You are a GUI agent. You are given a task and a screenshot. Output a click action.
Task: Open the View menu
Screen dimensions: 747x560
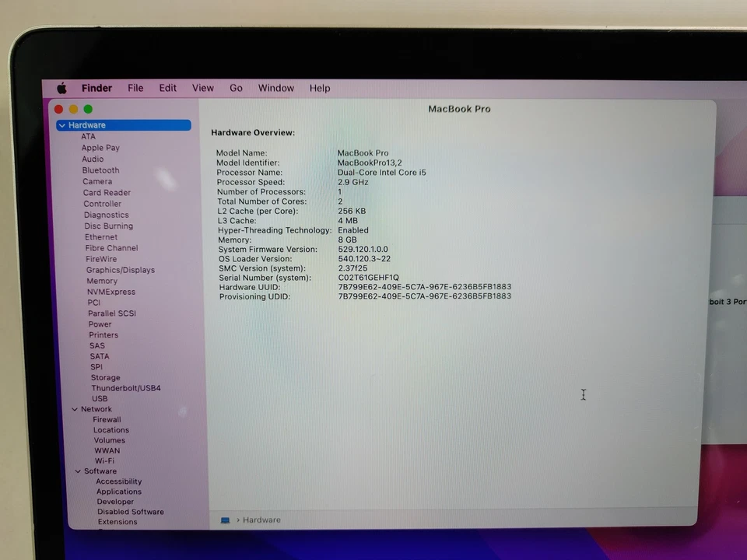click(202, 88)
